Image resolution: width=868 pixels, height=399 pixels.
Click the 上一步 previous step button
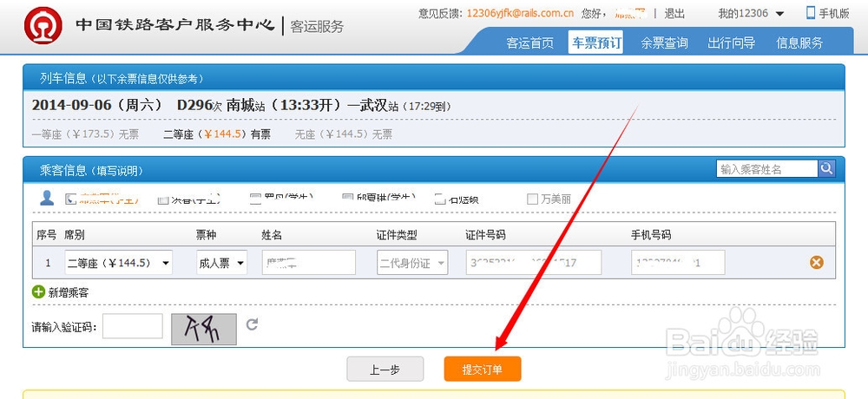point(385,370)
